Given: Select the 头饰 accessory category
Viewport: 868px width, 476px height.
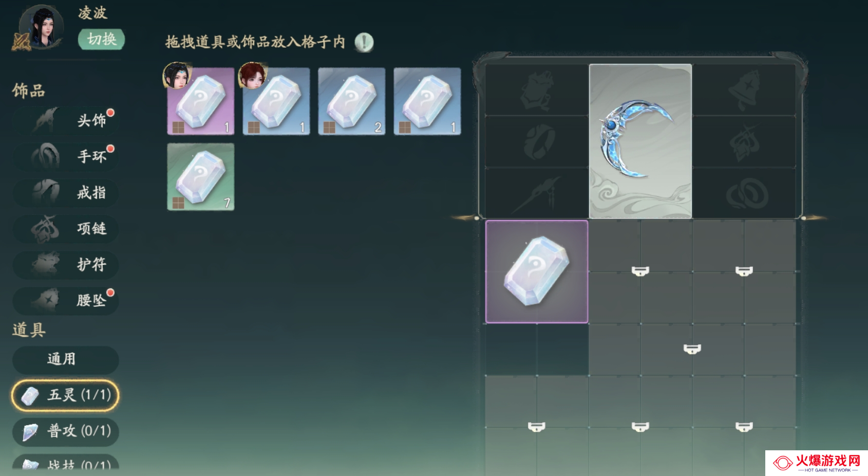Looking at the screenshot, I should click(66, 120).
